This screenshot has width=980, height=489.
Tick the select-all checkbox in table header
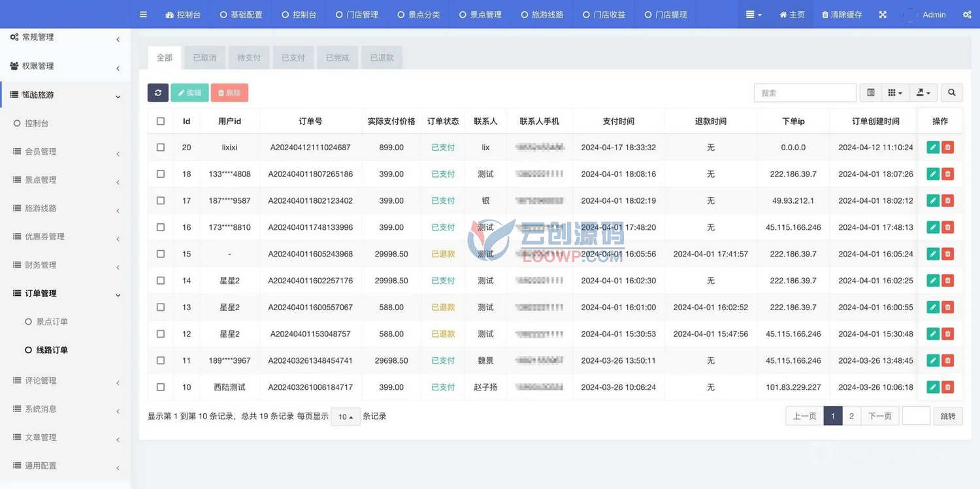pyautogui.click(x=161, y=121)
